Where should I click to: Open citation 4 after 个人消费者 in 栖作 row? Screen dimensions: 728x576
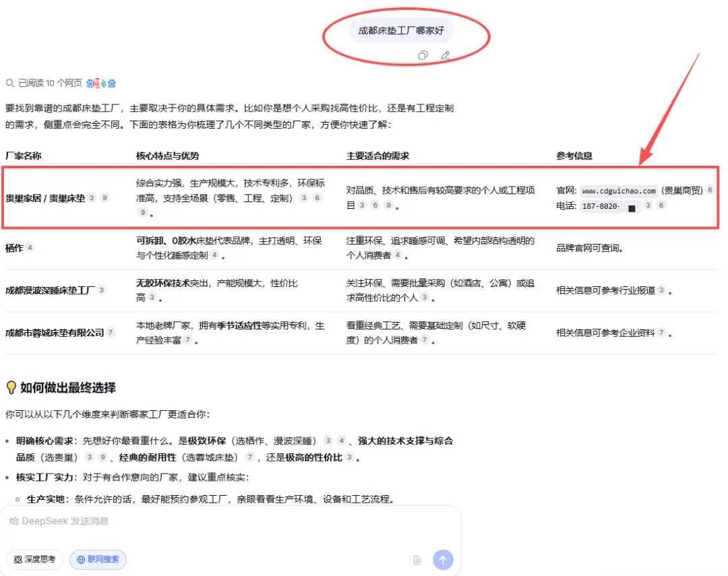(398, 255)
